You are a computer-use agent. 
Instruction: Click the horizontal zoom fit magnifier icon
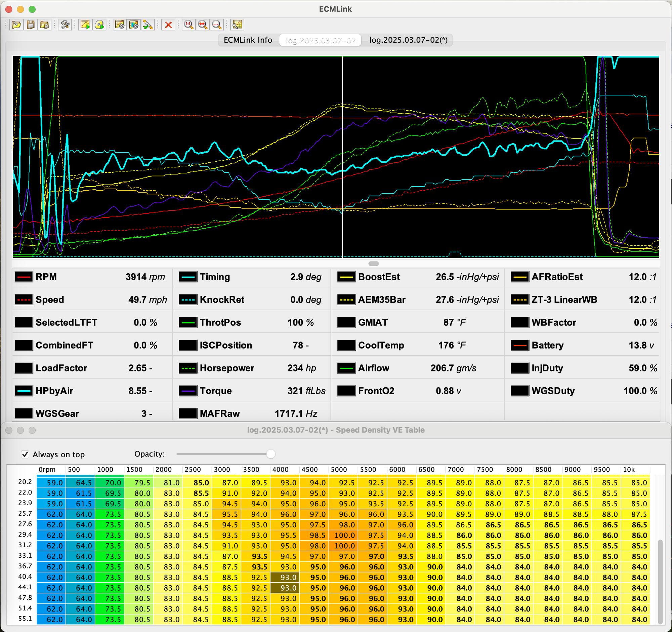pos(203,25)
